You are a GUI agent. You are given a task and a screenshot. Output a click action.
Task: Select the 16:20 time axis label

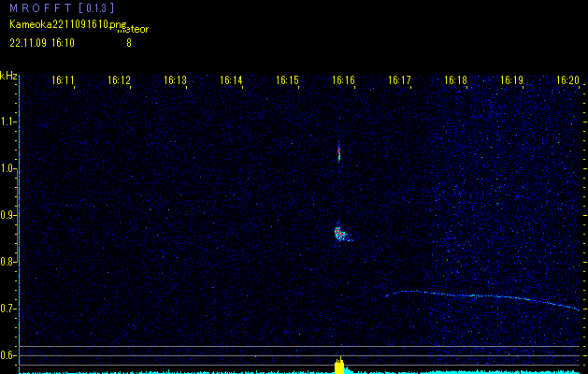pos(567,80)
